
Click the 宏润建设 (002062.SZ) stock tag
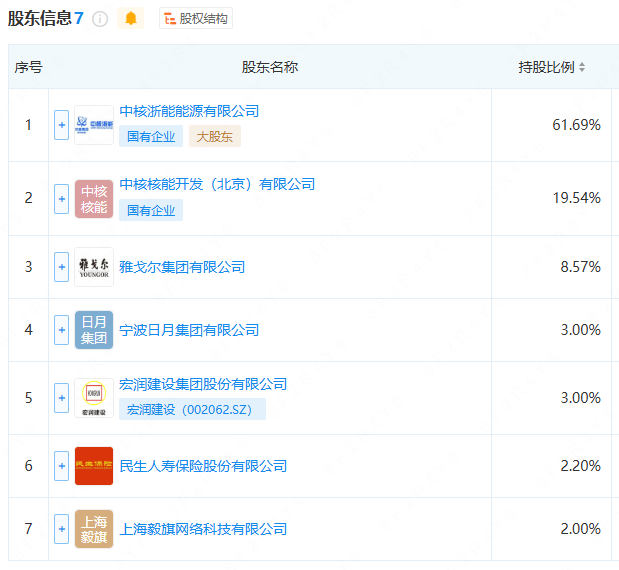(x=192, y=409)
